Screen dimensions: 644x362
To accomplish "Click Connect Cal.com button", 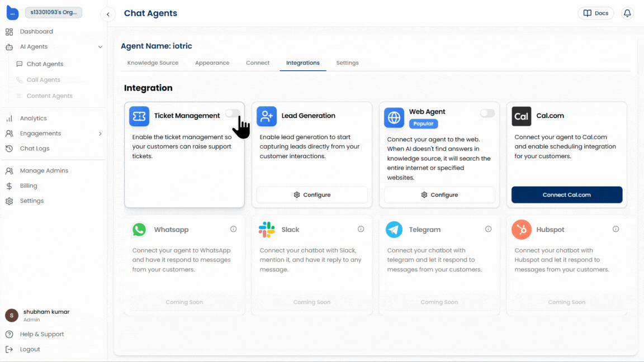I will pyautogui.click(x=566, y=194).
